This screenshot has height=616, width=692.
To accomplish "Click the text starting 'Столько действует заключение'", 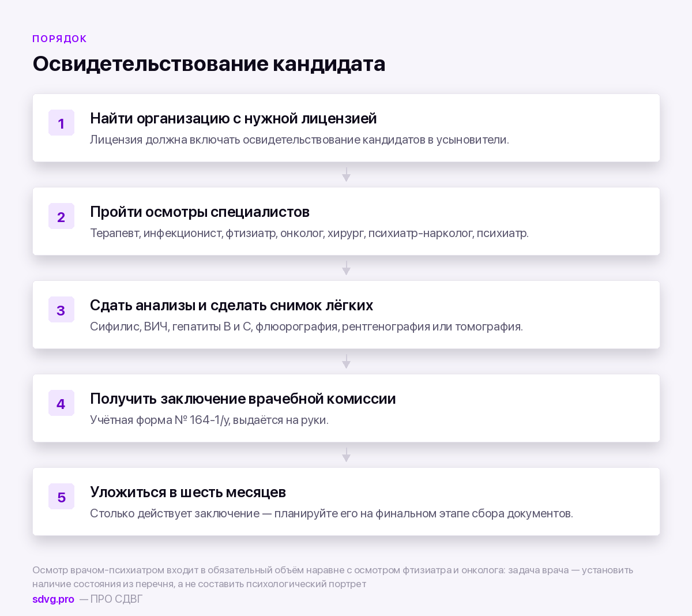I will [332, 513].
